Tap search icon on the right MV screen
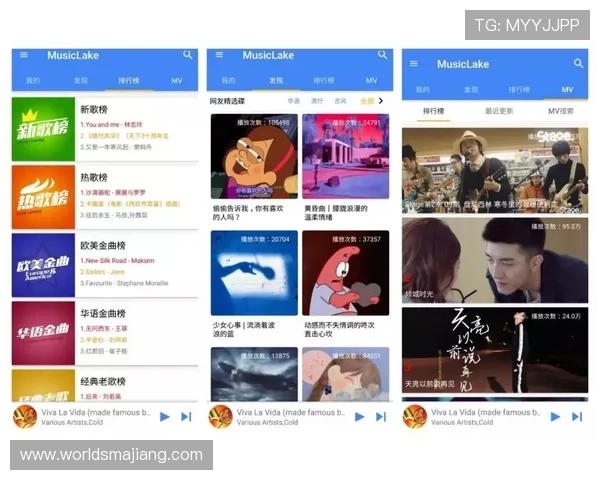The image size is (600, 480). pos(578,64)
